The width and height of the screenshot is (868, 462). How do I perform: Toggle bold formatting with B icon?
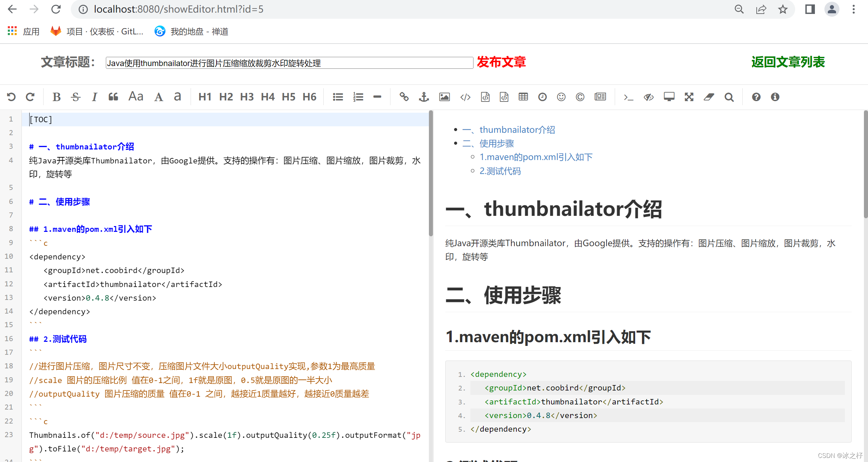(57, 97)
